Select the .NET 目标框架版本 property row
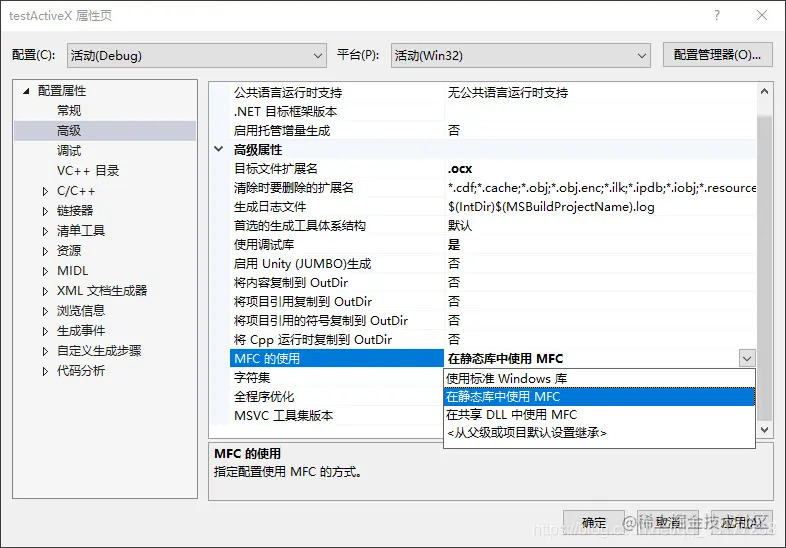Viewport: 786px width, 548px height. [493, 112]
